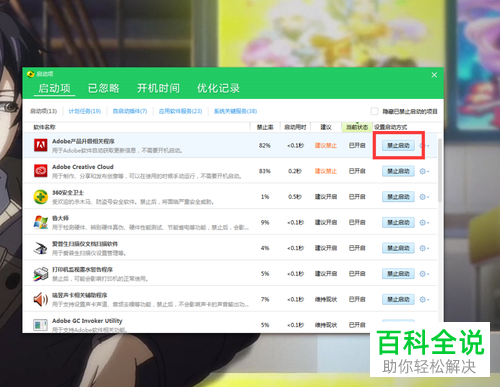Click the 鲁大师 Windows-flag icon
This screenshot has height=387, width=500.
pyautogui.click(x=41, y=222)
